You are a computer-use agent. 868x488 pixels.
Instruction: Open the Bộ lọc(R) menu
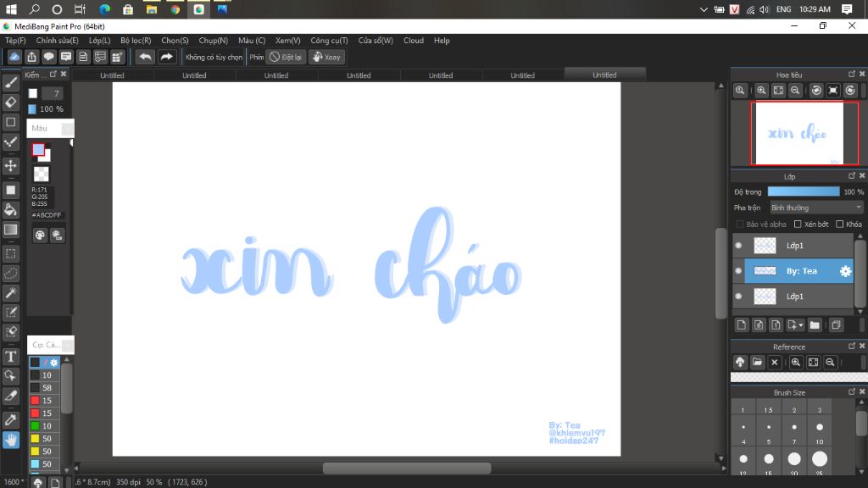136,41
